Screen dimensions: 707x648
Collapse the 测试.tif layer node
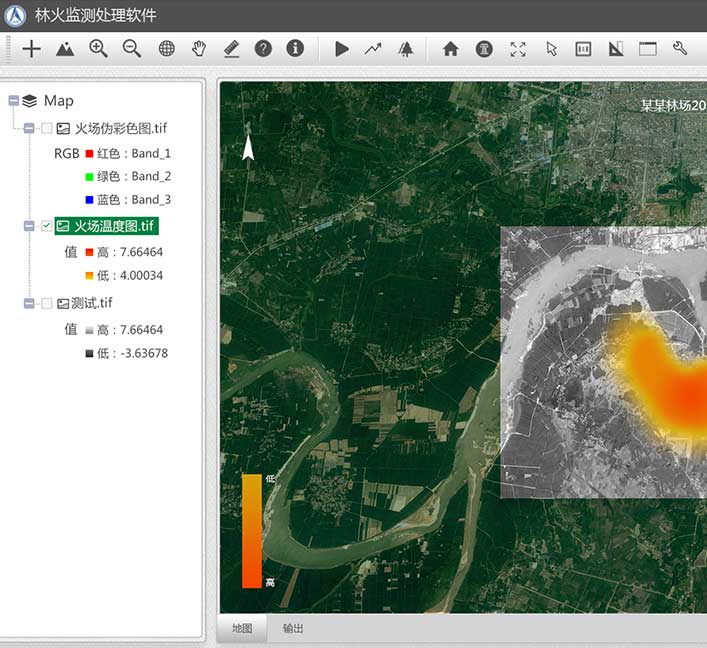pyautogui.click(x=29, y=303)
